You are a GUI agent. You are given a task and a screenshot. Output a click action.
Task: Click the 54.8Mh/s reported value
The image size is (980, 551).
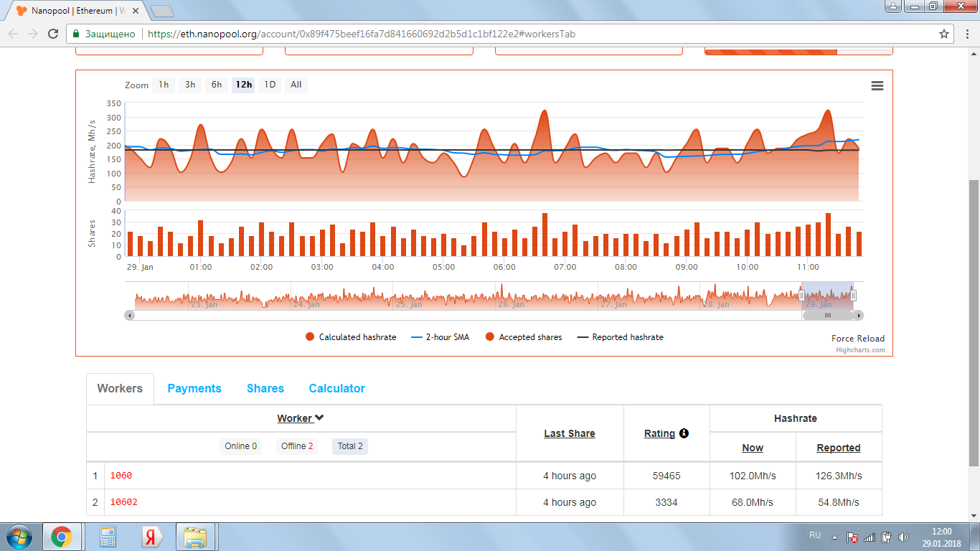839,502
